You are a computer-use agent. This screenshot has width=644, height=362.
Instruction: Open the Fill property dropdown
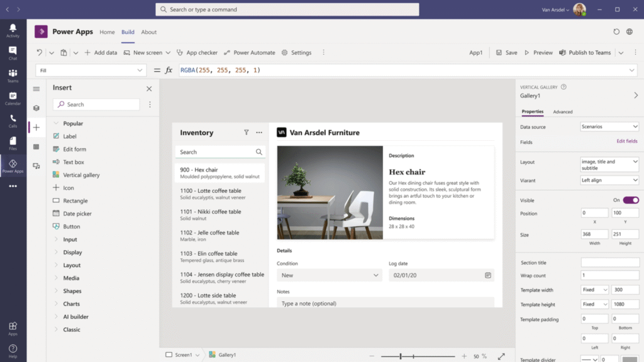click(x=92, y=70)
